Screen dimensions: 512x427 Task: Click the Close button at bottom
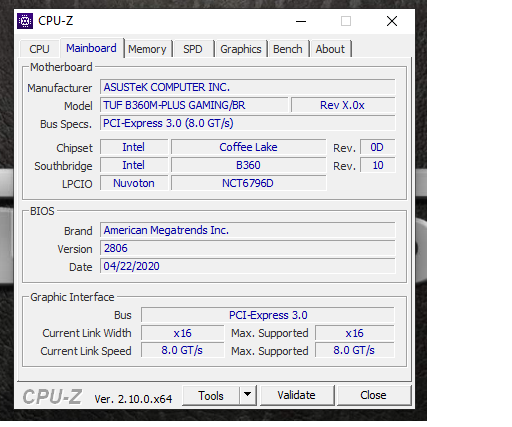coord(373,395)
